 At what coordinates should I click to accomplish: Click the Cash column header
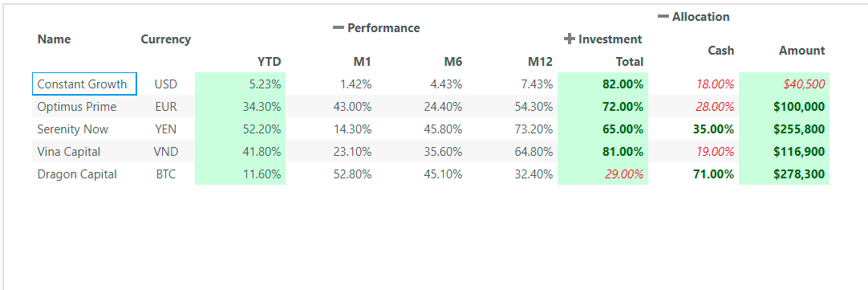pos(720,51)
